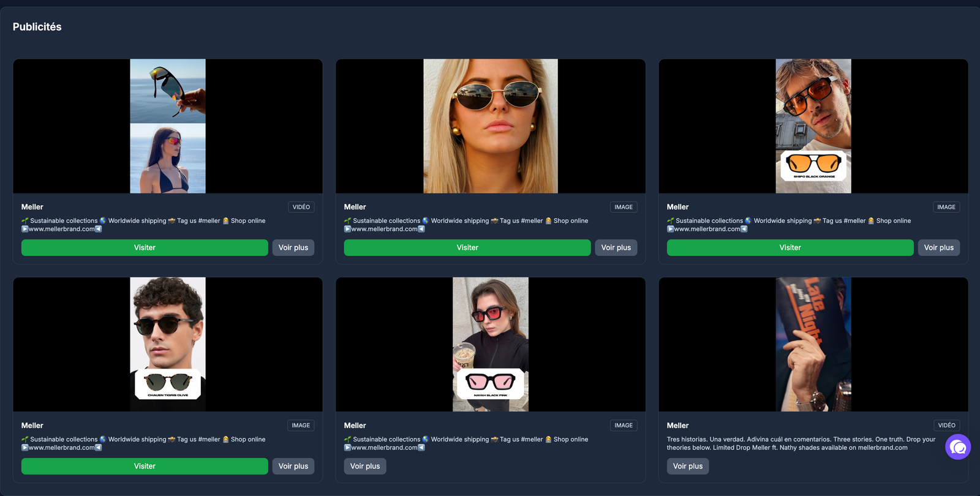
Task: Click the Meller name on the Nayah Black Pink ad
Action: [355, 426]
